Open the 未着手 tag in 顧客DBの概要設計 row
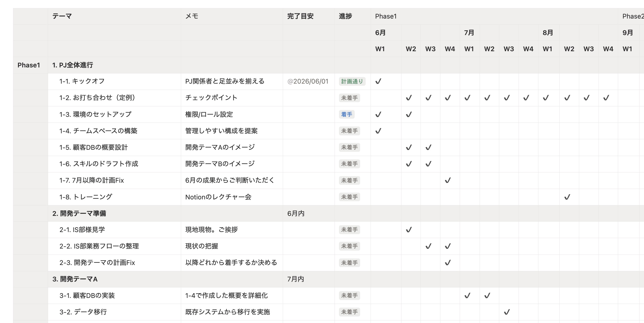644x323 pixels. tap(349, 147)
